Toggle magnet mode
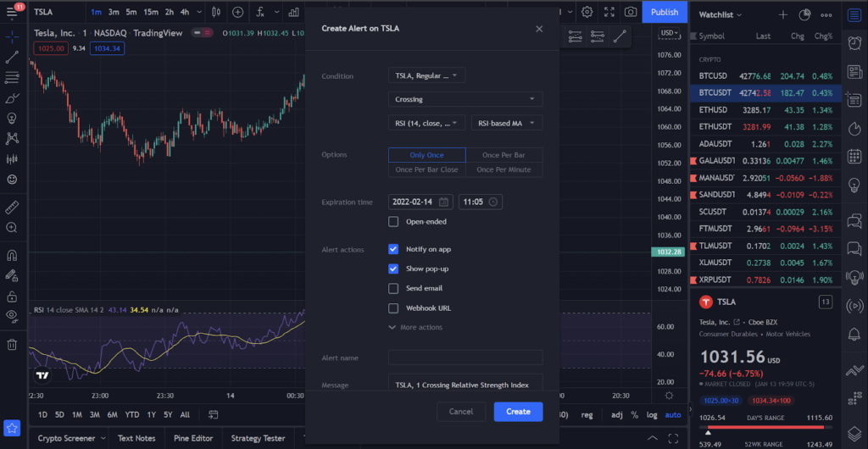The height and width of the screenshot is (449, 868). point(12,256)
